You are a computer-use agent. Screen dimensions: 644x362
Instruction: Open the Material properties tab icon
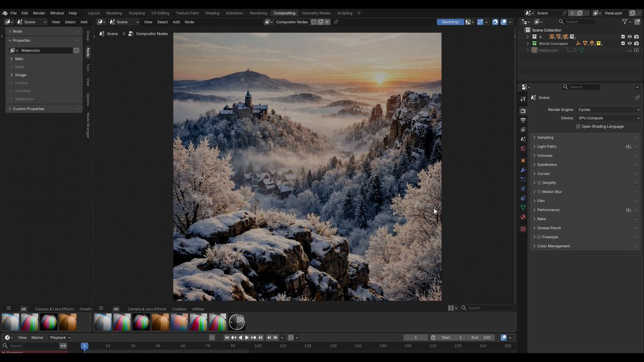[x=523, y=217]
